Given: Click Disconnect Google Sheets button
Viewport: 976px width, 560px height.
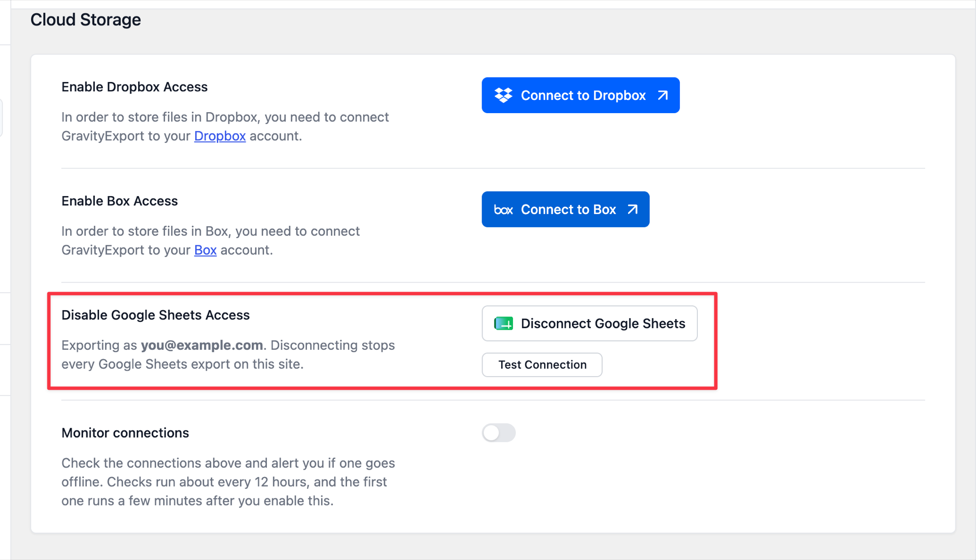Looking at the screenshot, I should pyautogui.click(x=590, y=323).
